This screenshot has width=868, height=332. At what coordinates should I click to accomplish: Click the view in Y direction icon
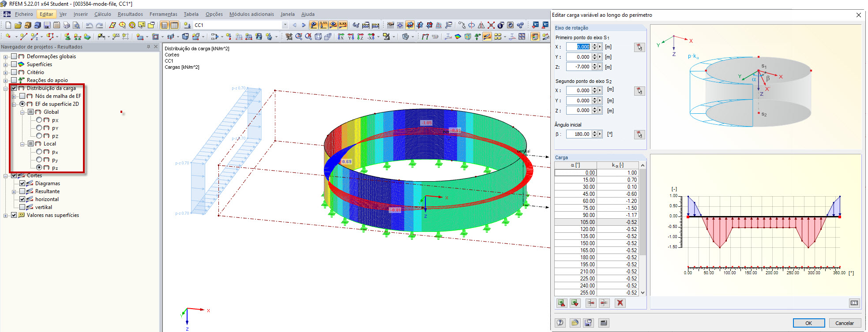[x=350, y=37]
